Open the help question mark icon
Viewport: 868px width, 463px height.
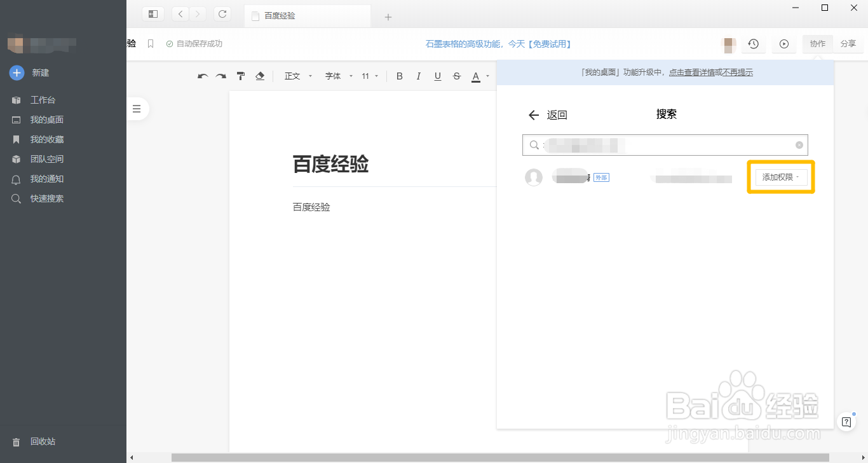click(x=846, y=422)
